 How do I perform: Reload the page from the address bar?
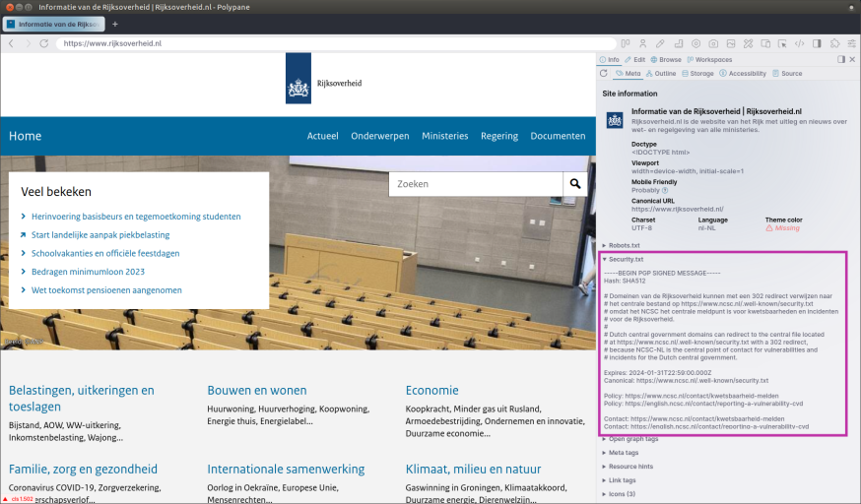coord(44,43)
